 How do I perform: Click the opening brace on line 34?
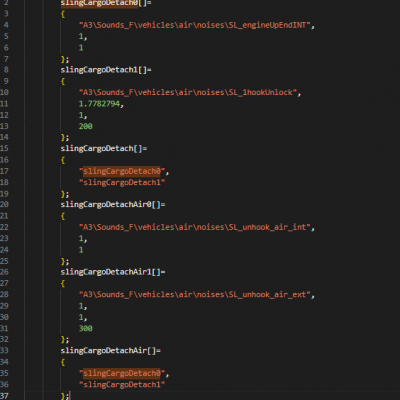pyautogui.click(x=63, y=362)
